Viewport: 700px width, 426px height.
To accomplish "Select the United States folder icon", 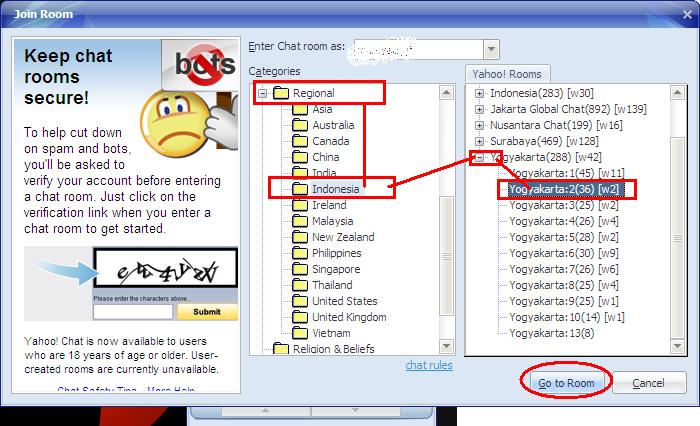I will point(300,301).
